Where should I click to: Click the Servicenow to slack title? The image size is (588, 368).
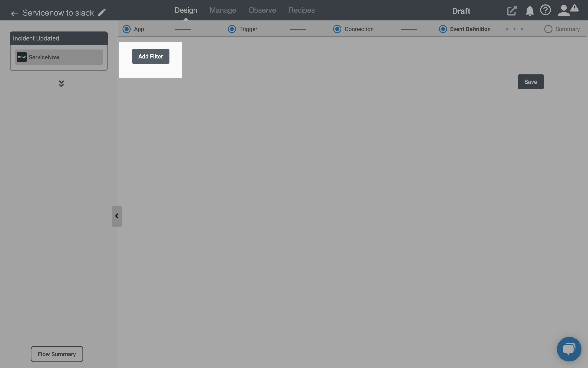coord(58,13)
